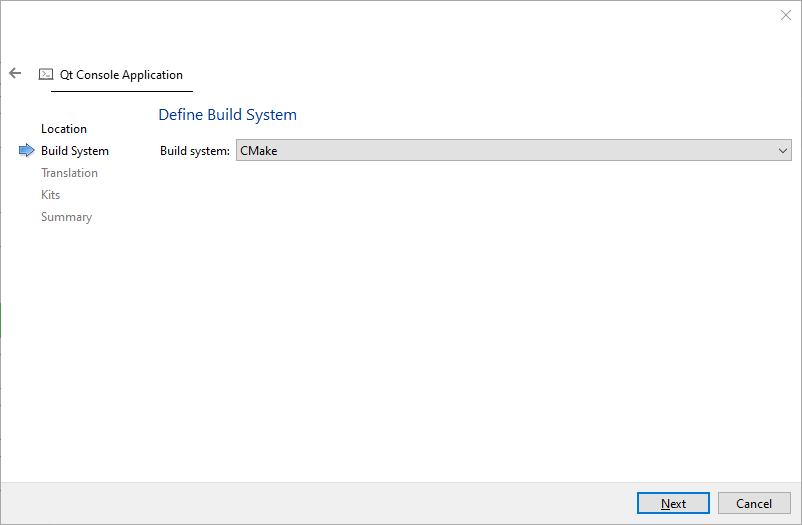Select the Build System step
This screenshot has height=525, width=802.
(75, 151)
